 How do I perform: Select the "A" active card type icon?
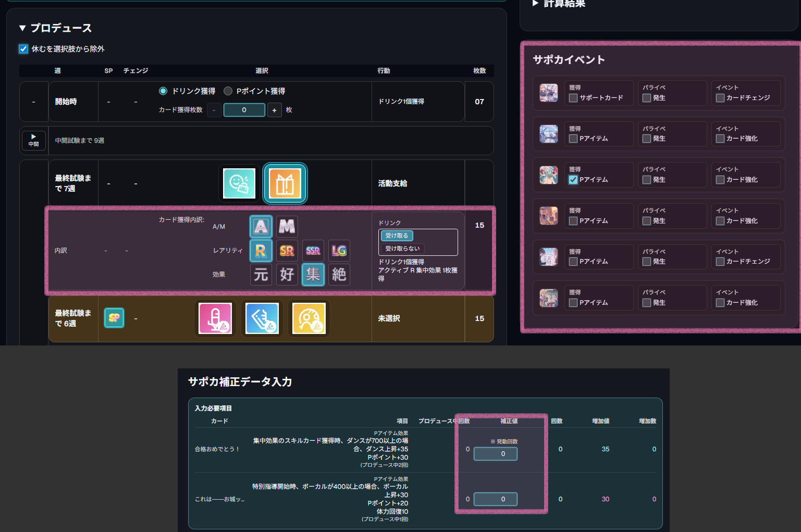(x=261, y=226)
